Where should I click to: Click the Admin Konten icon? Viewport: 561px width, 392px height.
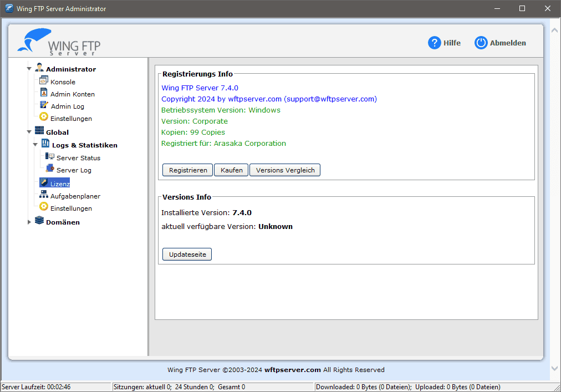point(44,93)
